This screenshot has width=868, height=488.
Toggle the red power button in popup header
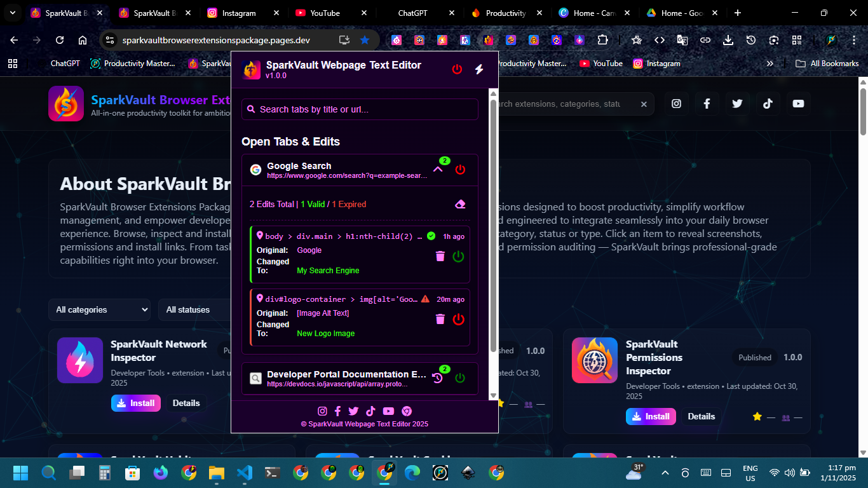[x=457, y=69]
